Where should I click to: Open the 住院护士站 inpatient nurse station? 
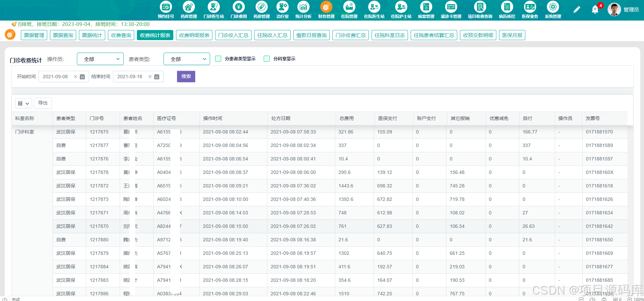pos(401,10)
